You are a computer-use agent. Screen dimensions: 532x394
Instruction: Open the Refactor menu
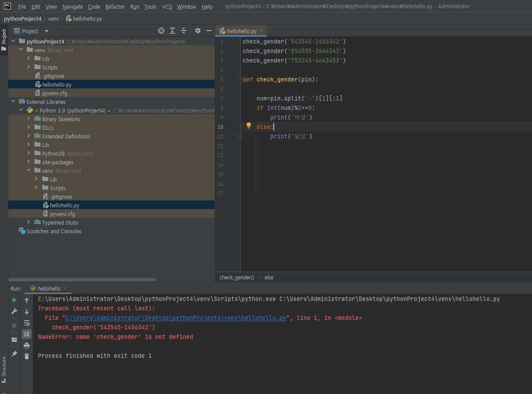[x=115, y=6]
